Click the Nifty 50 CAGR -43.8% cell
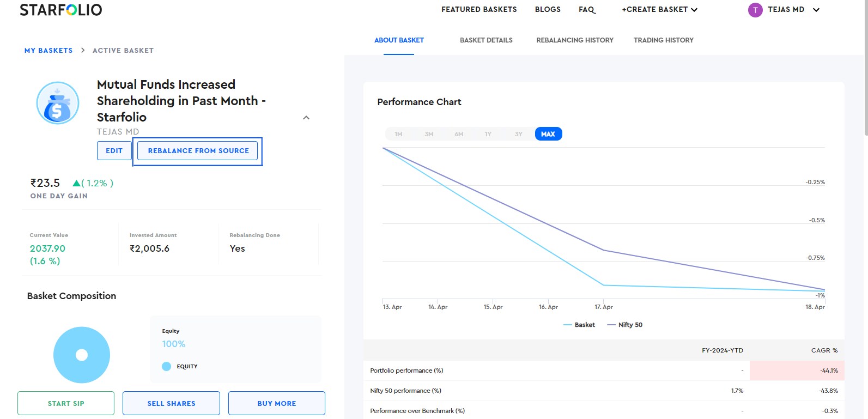This screenshot has width=868, height=419. [829, 391]
